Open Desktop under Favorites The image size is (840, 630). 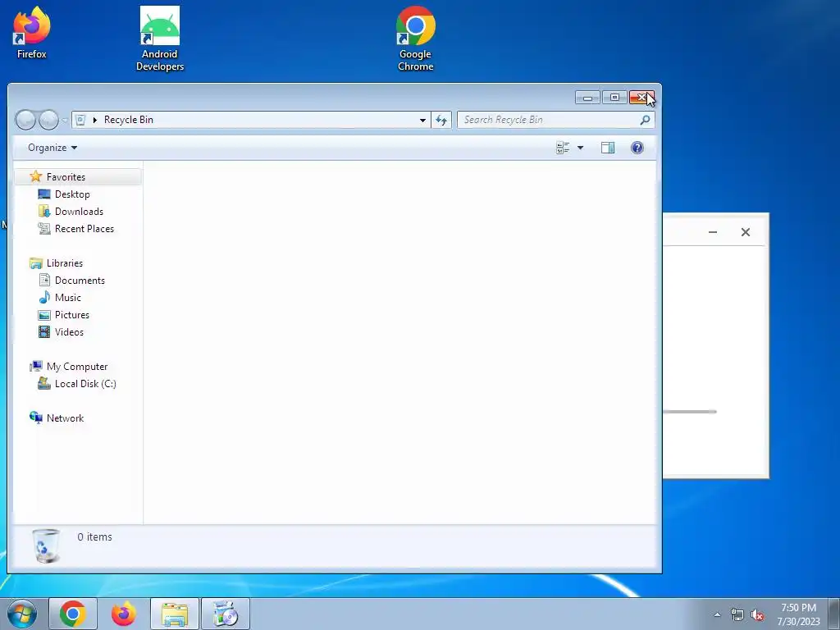[x=72, y=194]
